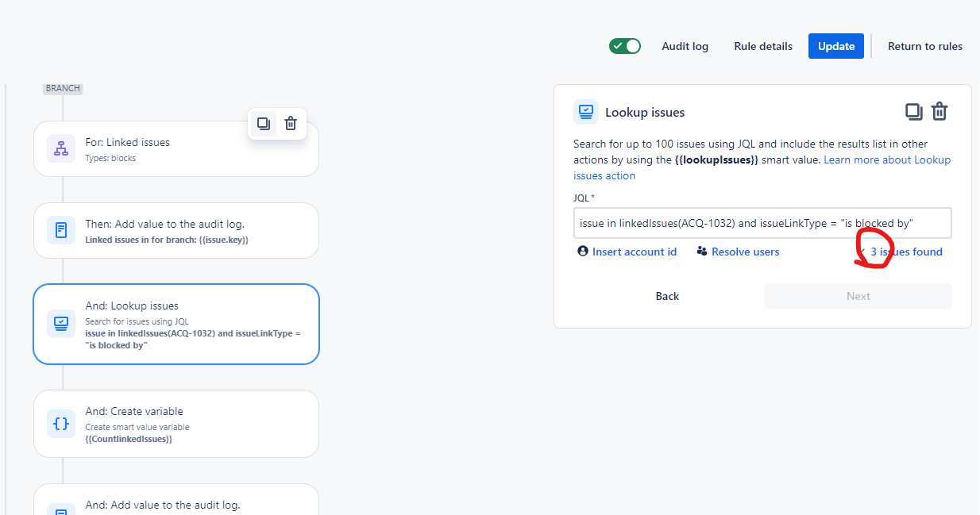Open the And: Lookup issues step
This screenshot has height=515, width=980.
[176, 324]
